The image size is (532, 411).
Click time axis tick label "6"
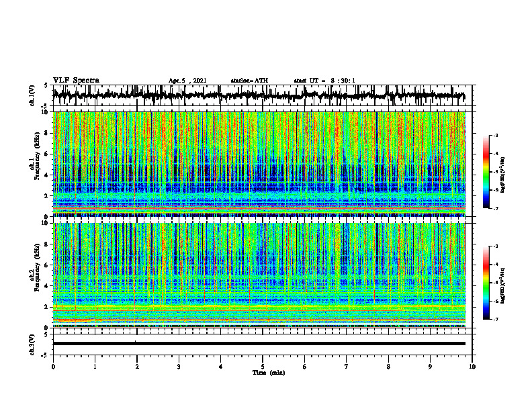coord(305,367)
